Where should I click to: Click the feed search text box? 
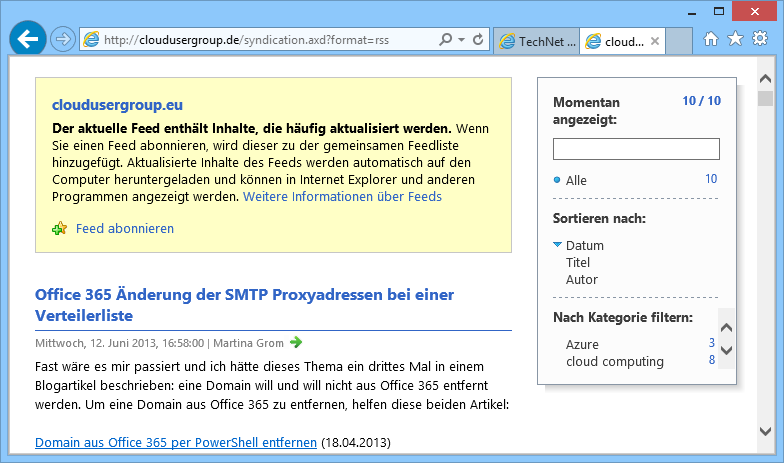tap(636, 149)
